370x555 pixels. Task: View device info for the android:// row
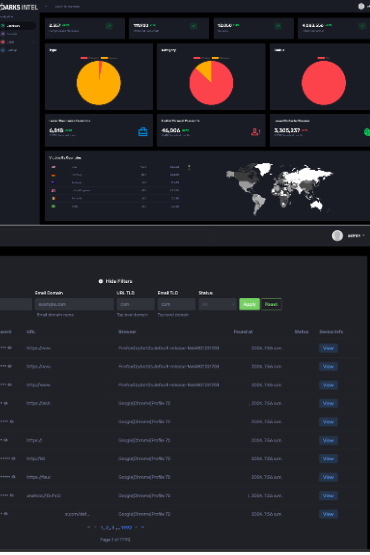click(x=328, y=495)
